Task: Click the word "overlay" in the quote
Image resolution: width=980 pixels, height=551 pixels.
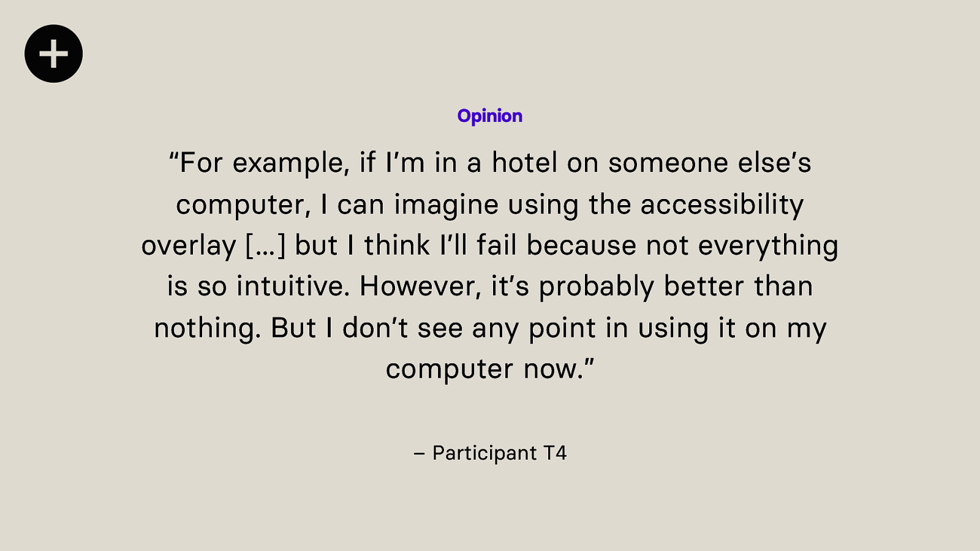Action: [189, 246]
